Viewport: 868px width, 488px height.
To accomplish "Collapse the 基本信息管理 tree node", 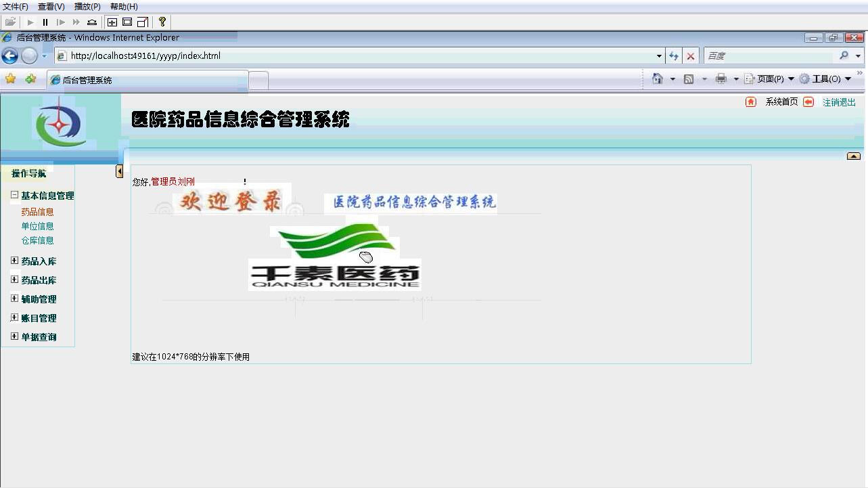I will (x=14, y=195).
